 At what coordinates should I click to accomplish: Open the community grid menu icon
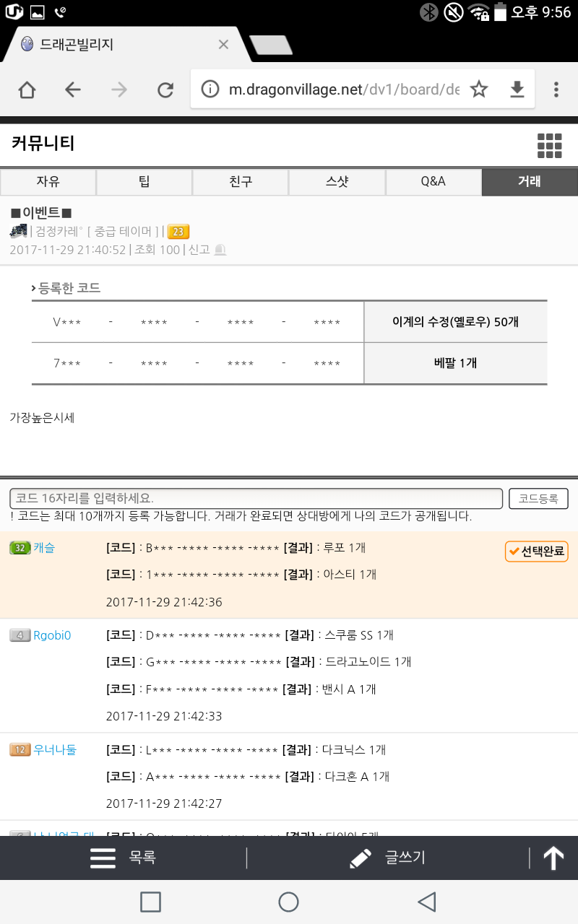[x=549, y=145]
